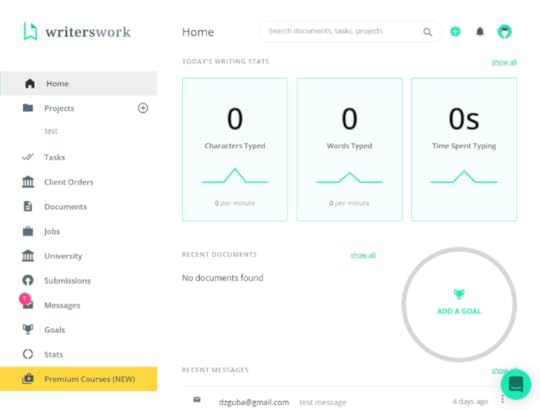540x410 pixels.
Task: Open Documents in the sidebar
Action: click(x=65, y=207)
